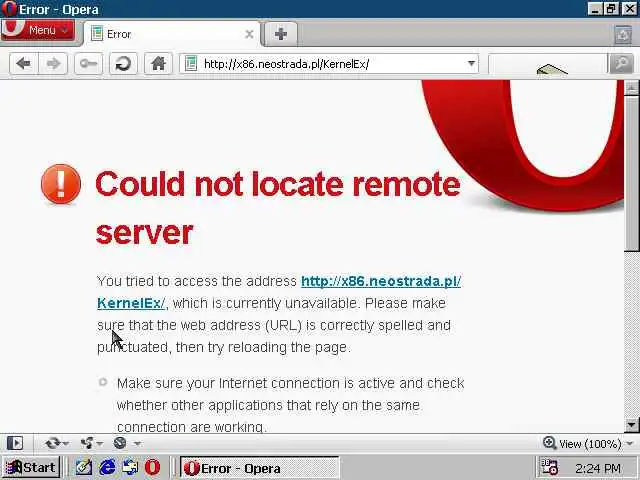Click the heading Could not locate remote server

pyautogui.click(x=278, y=208)
